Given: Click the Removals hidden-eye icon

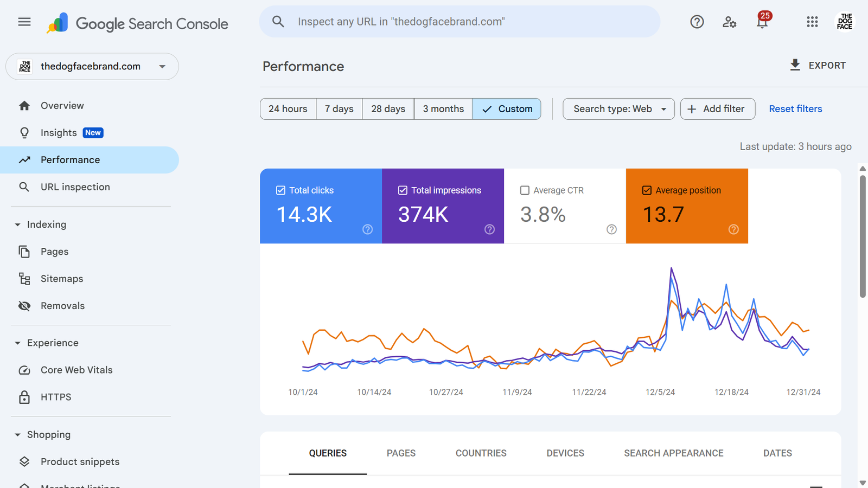Looking at the screenshot, I should pos(24,306).
